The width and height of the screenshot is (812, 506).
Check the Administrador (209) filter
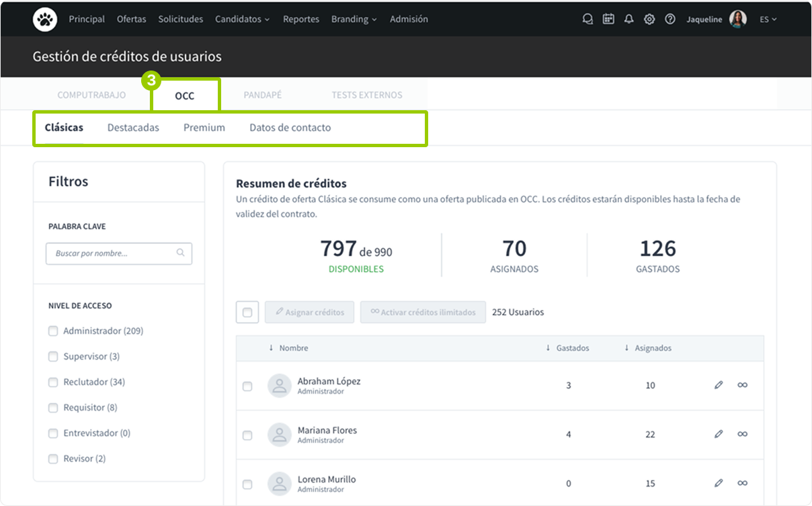[53, 331]
